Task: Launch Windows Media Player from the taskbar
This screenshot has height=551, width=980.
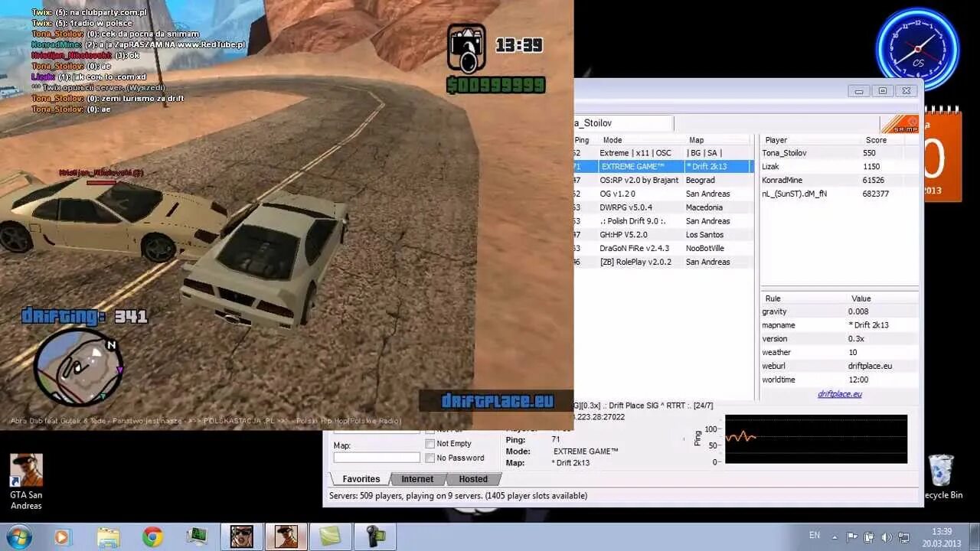Action: click(63, 536)
